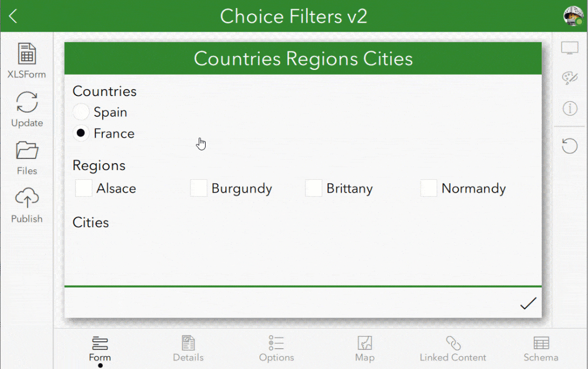Screen dimensions: 588x369
Task: Open the form info icon
Action: pyautogui.click(x=570, y=109)
